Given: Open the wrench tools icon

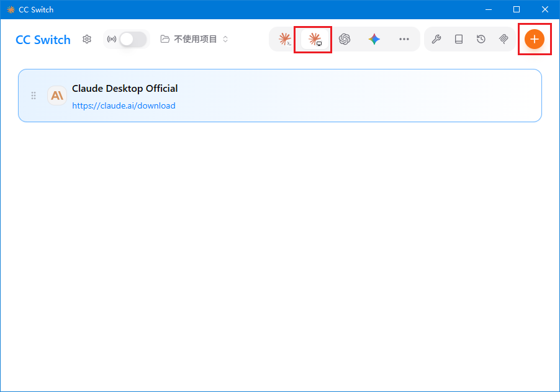Looking at the screenshot, I should click(x=436, y=39).
